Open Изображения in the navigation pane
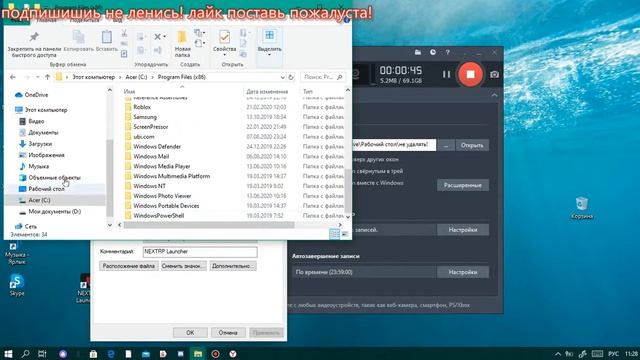This screenshot has width=640, height=360. coord(46,155)
